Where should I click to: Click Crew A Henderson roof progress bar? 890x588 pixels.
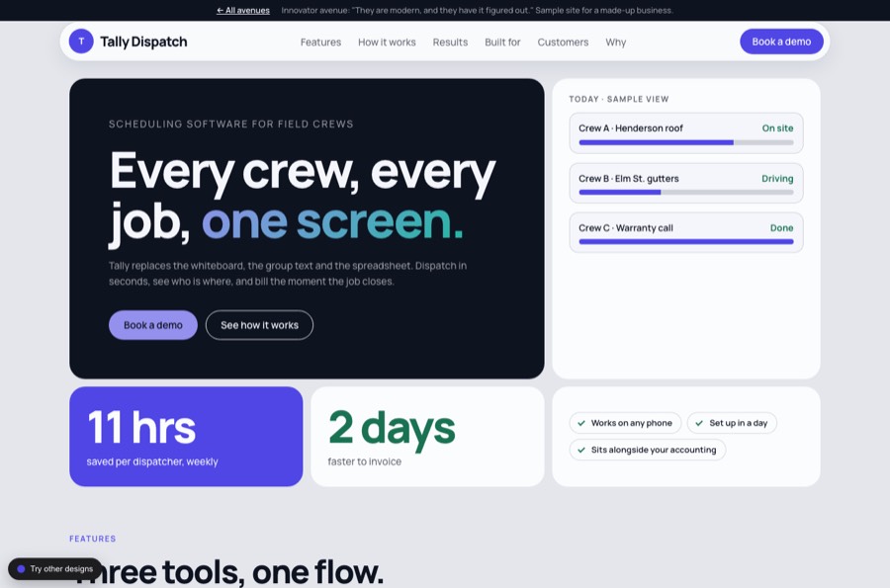(x=685, y=142)
